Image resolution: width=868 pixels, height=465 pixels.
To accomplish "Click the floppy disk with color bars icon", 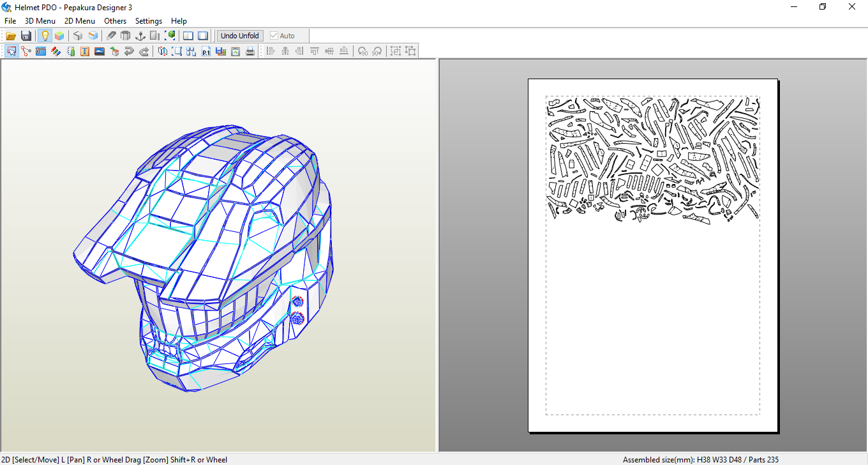I will 221,52.
